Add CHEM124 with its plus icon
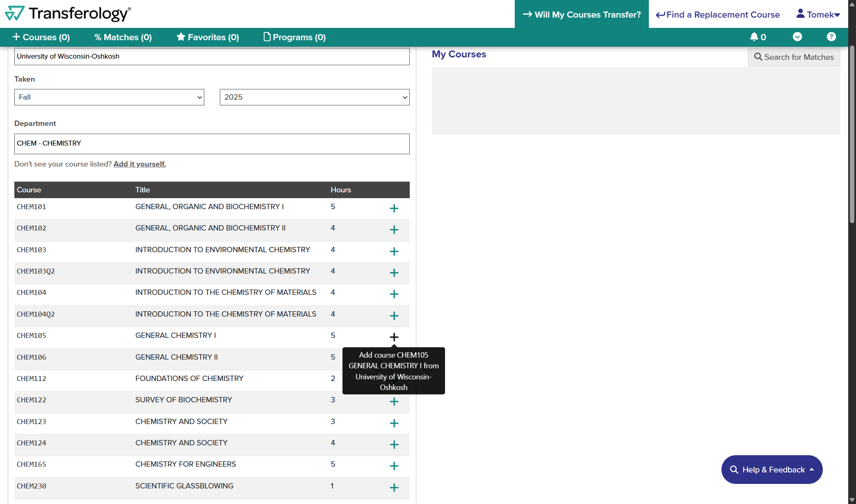Screen dimensions: 856x504 coord(394,445)
